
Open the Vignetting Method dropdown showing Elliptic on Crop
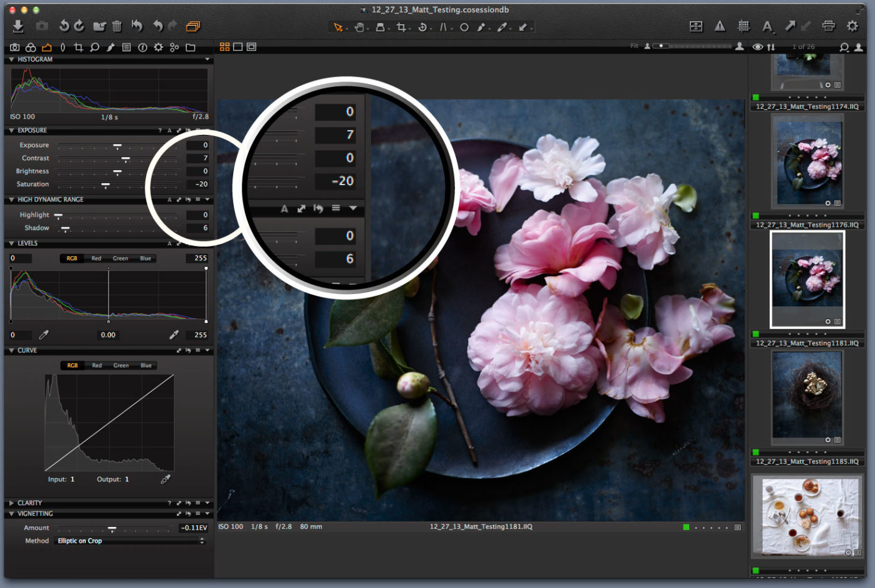(129, 541)
